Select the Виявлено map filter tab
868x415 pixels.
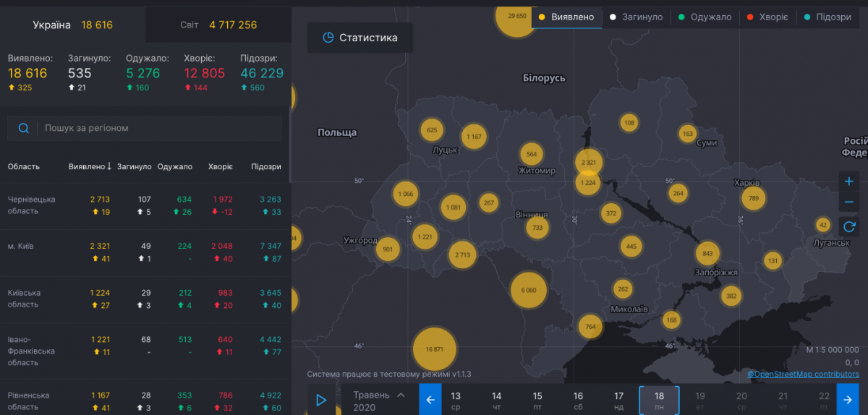[566, 17]
